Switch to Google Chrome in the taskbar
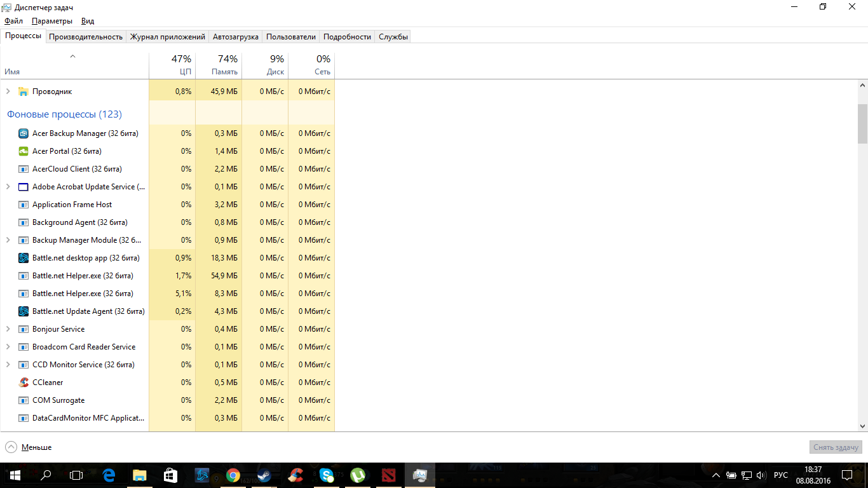 (233, 475)
